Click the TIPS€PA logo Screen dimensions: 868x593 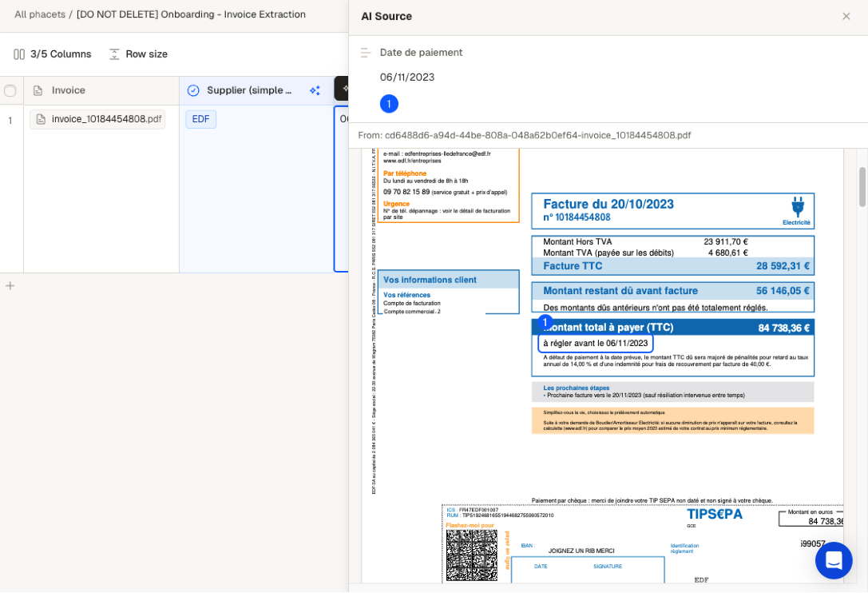click(715, 515)
